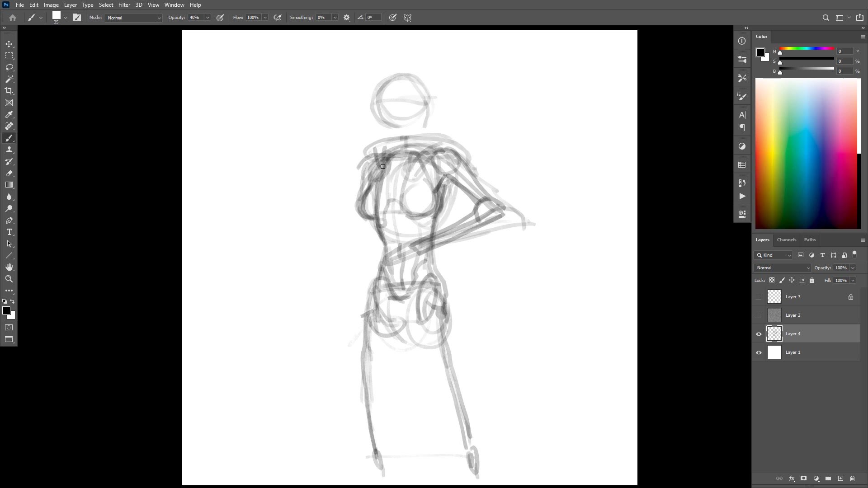Choose the Gradient tool
Viewport: 868px width, 488px height.
point(9,185)
